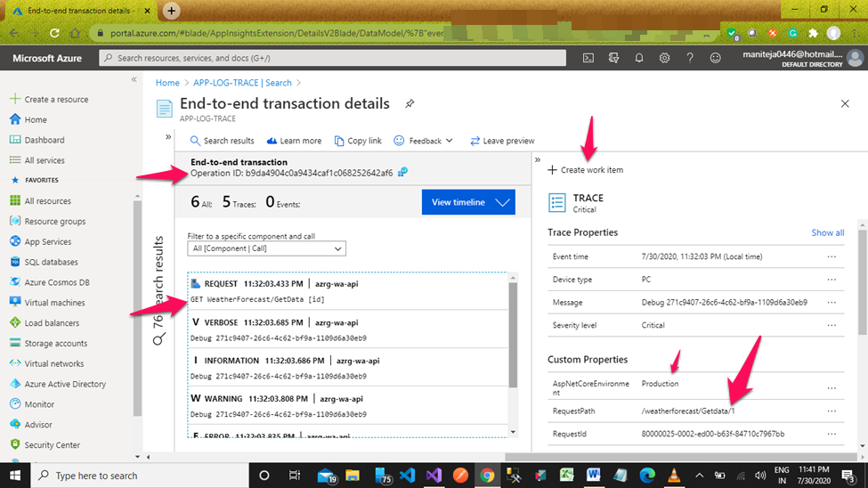The width and height of the screenshot is (868, 488).
Task: Open All resources in the sidebar
Action: click(x=40, y=201)
